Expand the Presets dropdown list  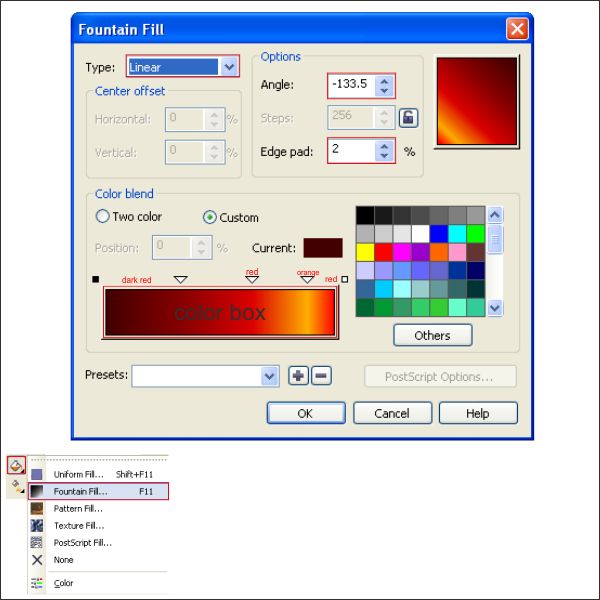pyautogui.click(x=269, y=376)
